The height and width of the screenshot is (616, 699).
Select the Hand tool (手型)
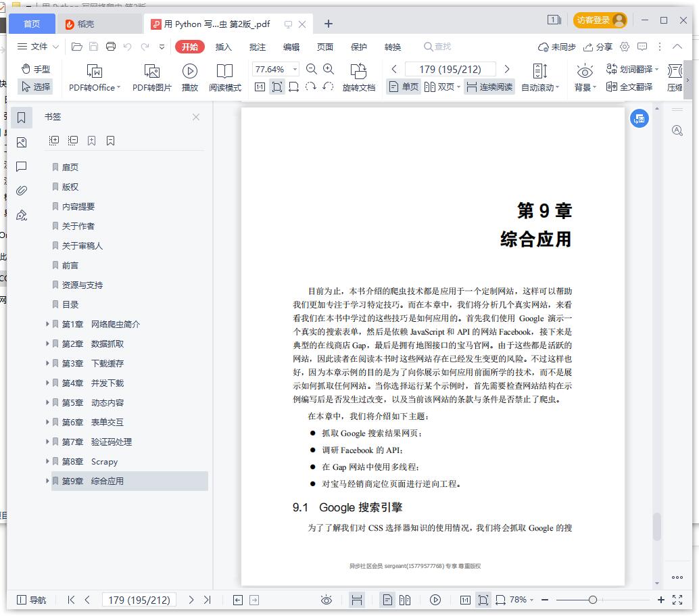pyautogui.click(x=36, y=69)
